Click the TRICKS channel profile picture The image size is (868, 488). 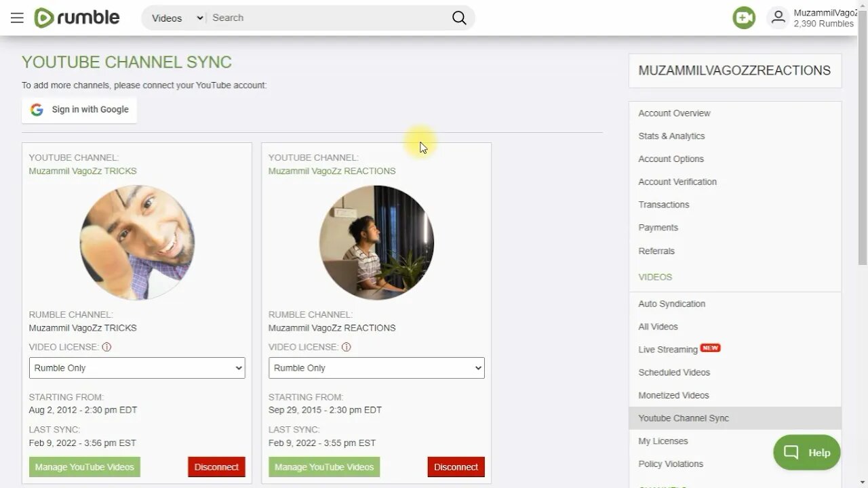[137, 243]
